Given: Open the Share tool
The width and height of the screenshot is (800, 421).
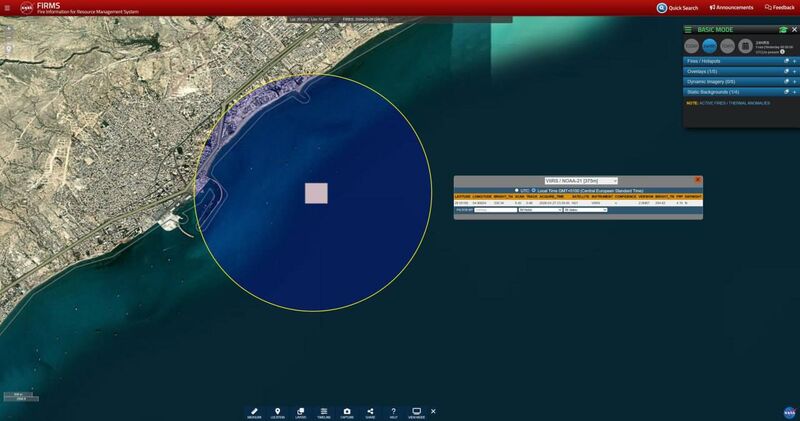Looking at the screenshot, I should click(x=371, y=412).
